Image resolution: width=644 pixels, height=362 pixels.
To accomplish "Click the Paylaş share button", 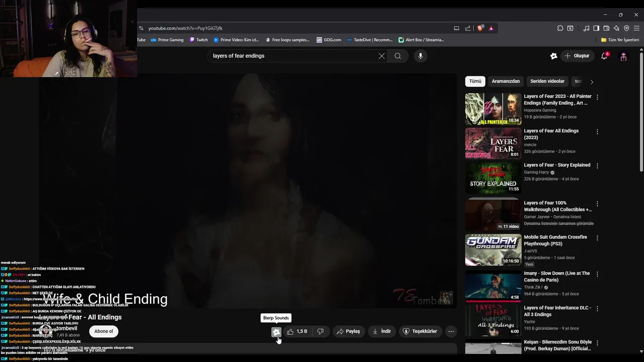I will tap(348, 331).
